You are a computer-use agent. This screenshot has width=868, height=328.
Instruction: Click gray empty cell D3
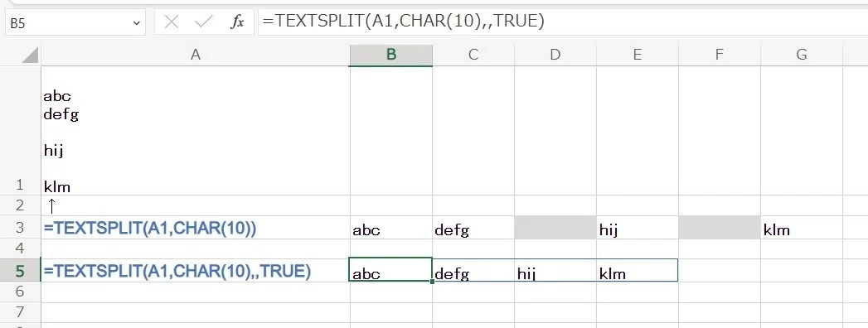click(x=555, y=227)
